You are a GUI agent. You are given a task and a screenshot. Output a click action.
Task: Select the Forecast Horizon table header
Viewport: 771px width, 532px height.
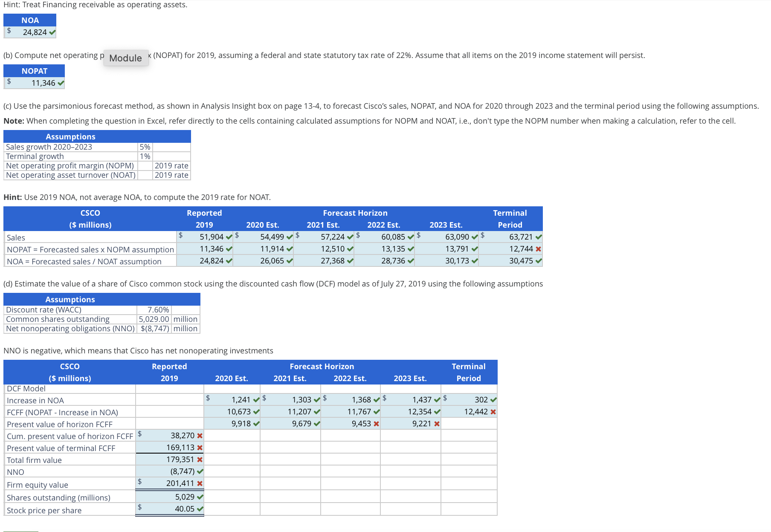point(355,213)
